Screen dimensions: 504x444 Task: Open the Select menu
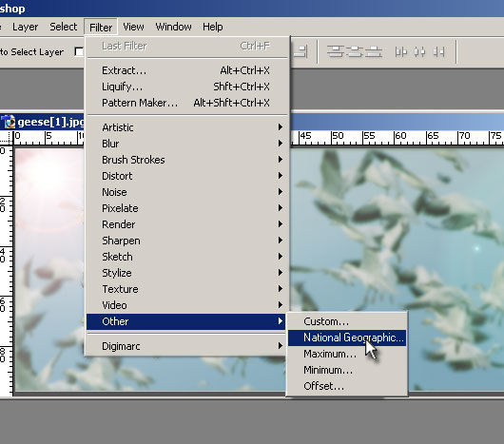pyautogui.click(x=64, y=27)
